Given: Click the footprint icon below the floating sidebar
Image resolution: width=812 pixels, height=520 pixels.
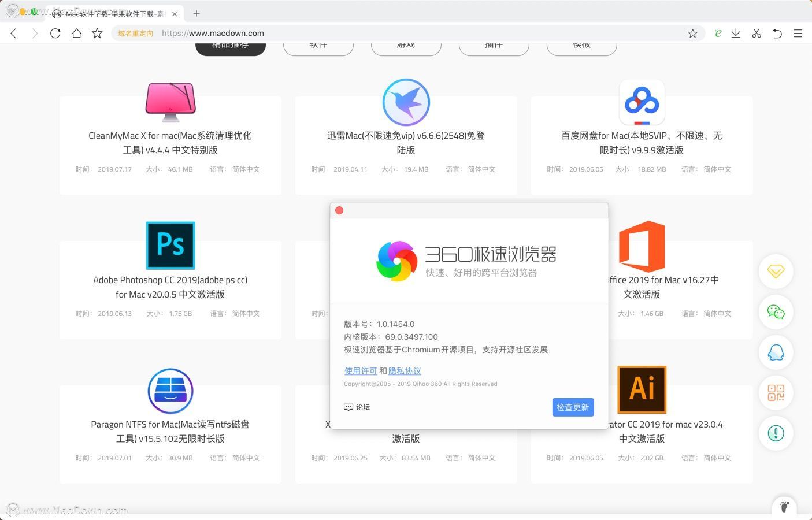Looking at the screenshot, I should pyautogui.click(x=784, y=506).
